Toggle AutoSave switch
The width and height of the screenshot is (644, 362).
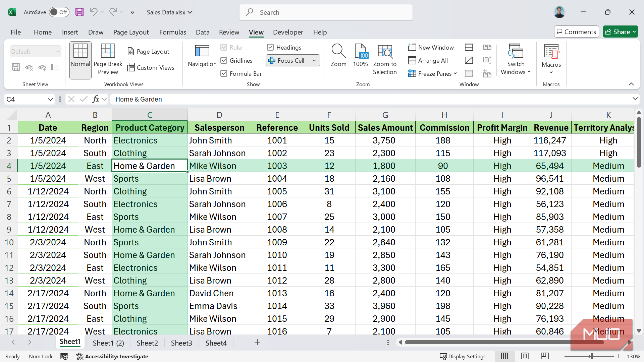click(59, 12)
